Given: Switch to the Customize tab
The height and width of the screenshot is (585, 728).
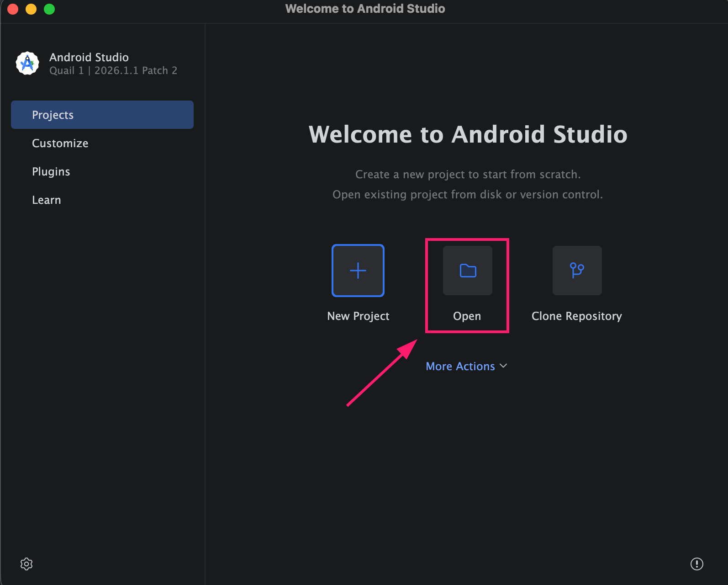Looking at the screenshot, I should tap(102, 143).
